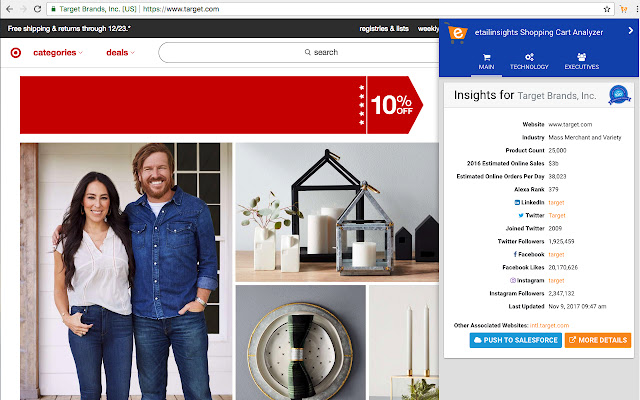Open the LinkedIn target link
The height and width of the screenshot is (400, 640).
coord(556,202)
